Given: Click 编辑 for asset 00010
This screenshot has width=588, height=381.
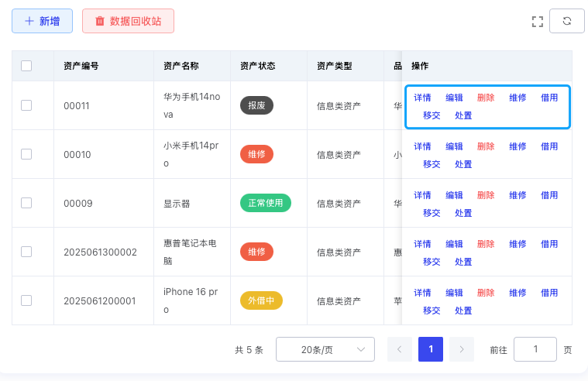Looking at the screenshot, I should [x=454, y=146].
